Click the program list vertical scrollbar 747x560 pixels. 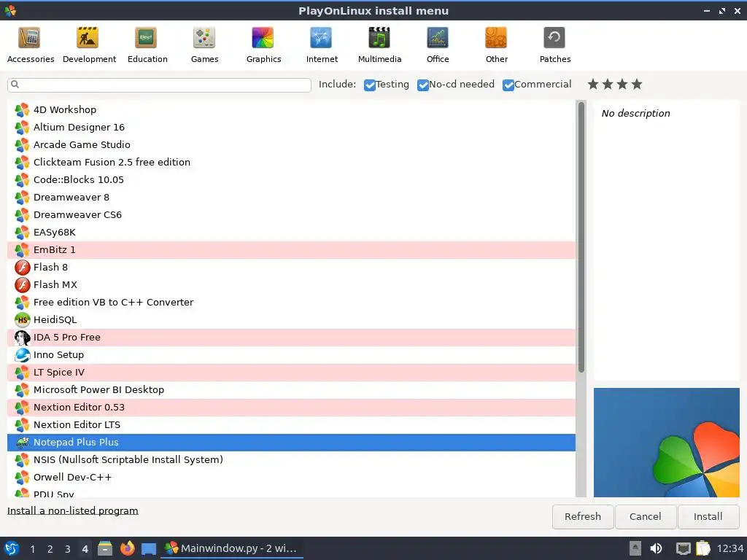[x=581, y=238]
